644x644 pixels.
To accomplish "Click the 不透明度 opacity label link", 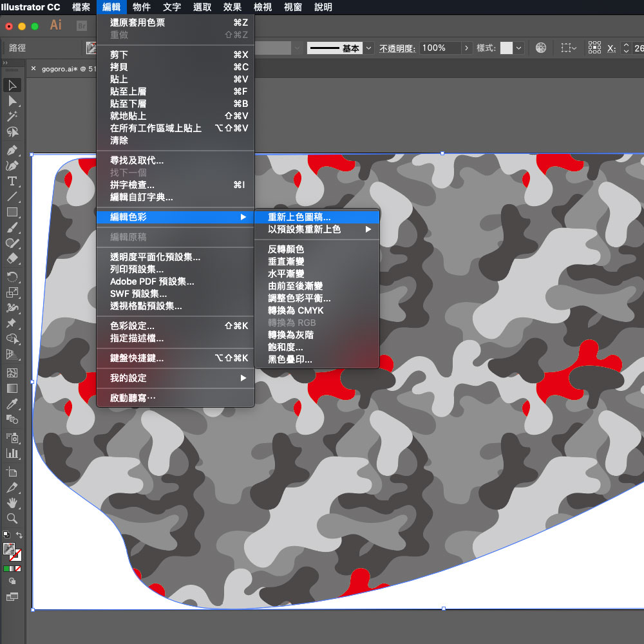I will coord(398,48).
